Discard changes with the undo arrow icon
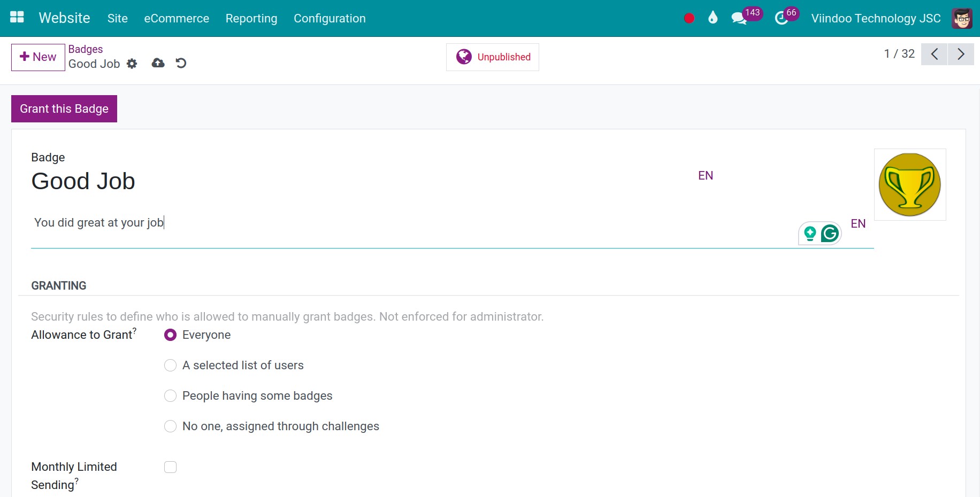This screenshot has height=497, width=980. coord(181,63)
